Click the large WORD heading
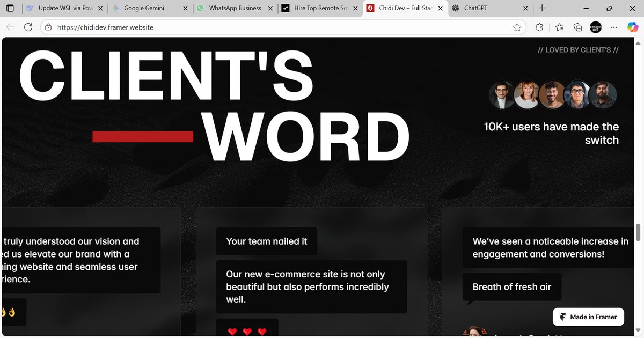This screenshot has width=644, height=338. click(x=306, y=136)
